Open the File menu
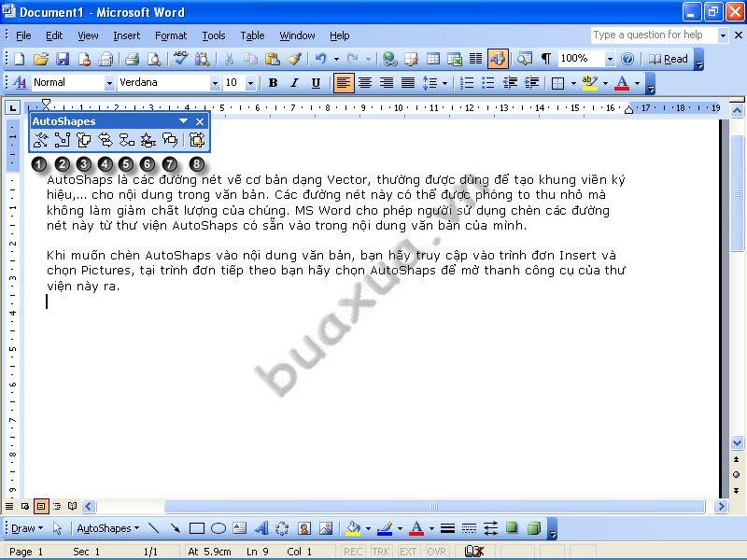Screen dimensions: 747x560 [x=23, y=35]
